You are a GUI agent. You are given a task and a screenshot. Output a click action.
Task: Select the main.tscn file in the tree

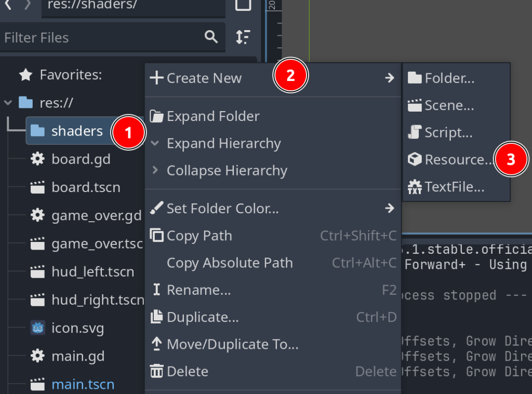pyautogui.click(x=83, y=385)
